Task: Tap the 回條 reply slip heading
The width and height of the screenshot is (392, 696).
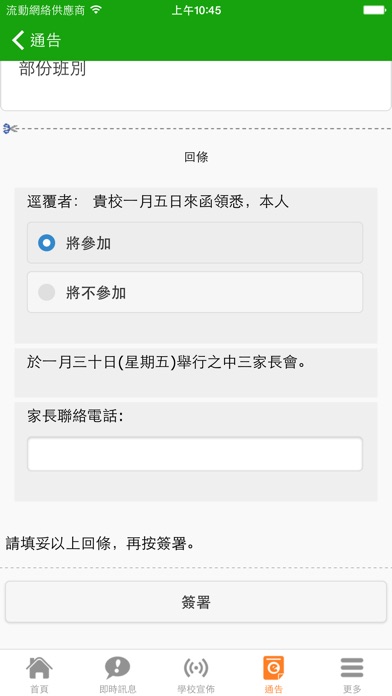Action: [196, 157]
